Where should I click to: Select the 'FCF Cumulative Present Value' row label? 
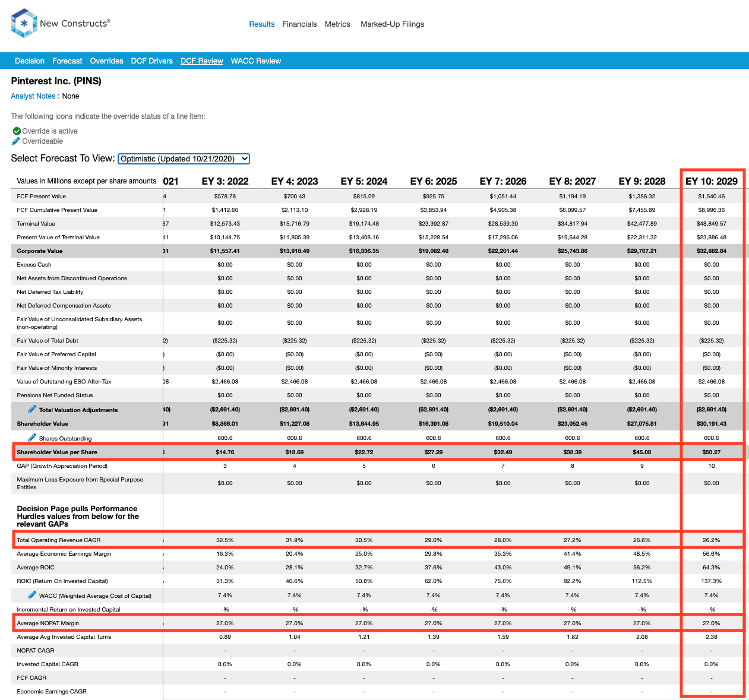tap(57, 210)
